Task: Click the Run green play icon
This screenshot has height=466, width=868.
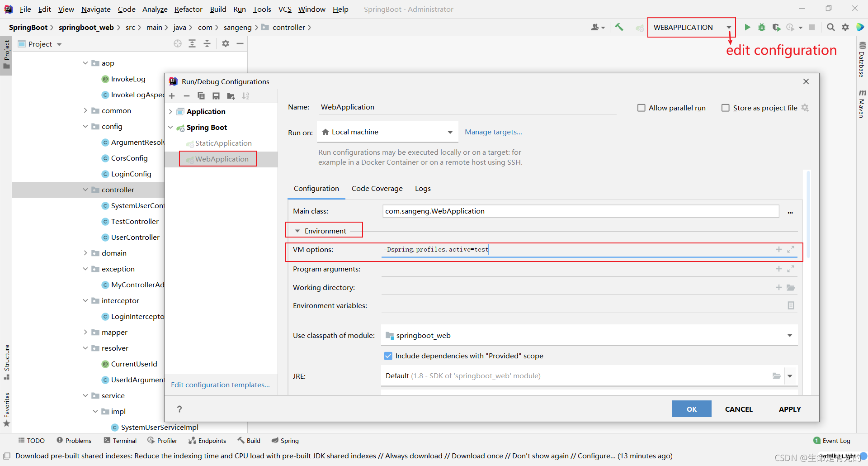Action: (x=747, y=28)
